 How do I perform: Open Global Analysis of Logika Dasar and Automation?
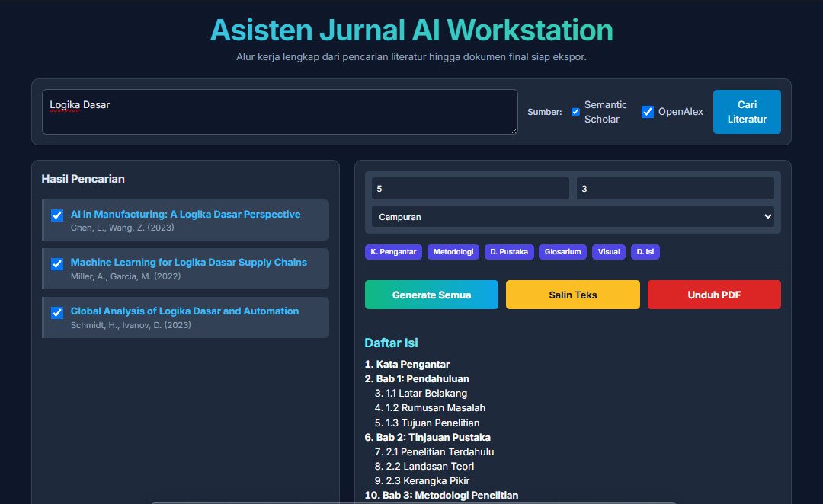[184, 311]
